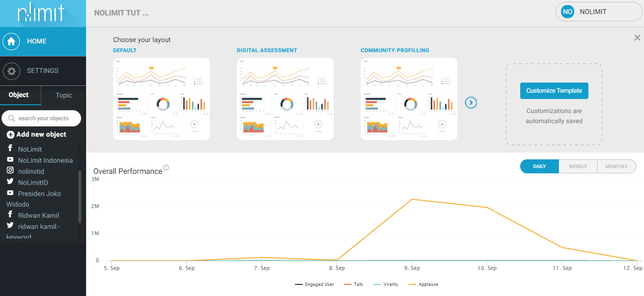Choose the Digital Assessment layout thumbnail
Viewport: 644px width, 296px height.
click(x=285, y=99)
